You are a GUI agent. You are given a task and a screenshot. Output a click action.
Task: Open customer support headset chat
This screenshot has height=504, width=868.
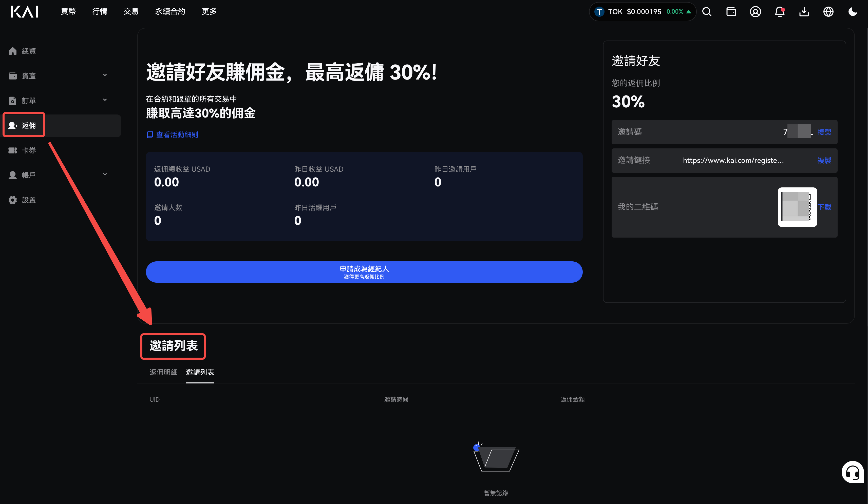tap(853, 472)
